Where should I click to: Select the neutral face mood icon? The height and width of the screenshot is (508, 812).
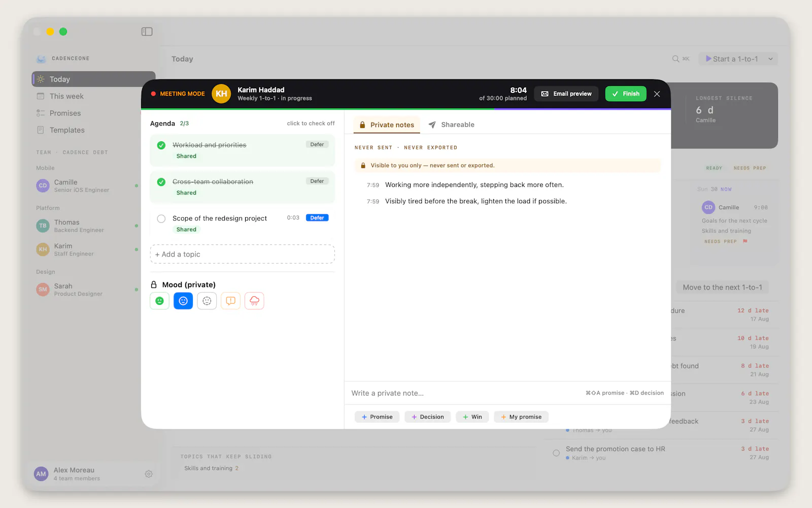[207, 301]
